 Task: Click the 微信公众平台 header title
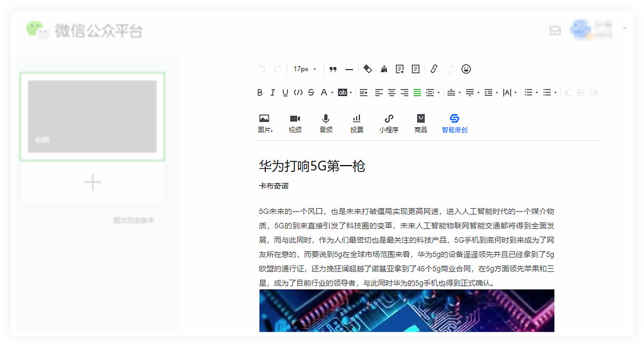98,31
